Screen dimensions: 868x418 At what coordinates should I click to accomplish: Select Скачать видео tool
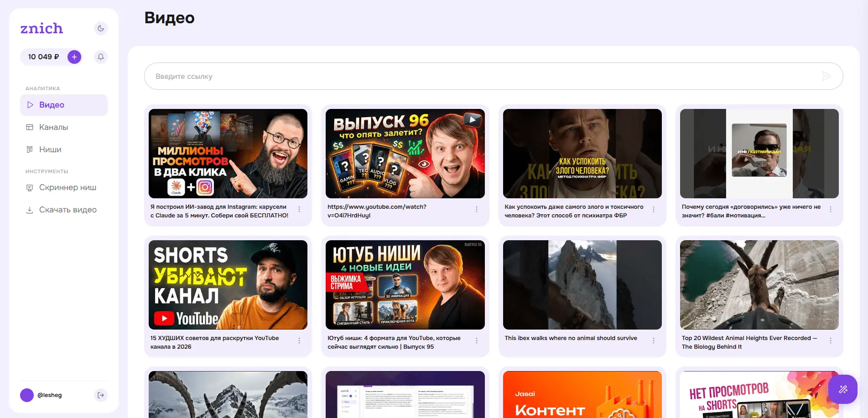(x=68, y=210)
